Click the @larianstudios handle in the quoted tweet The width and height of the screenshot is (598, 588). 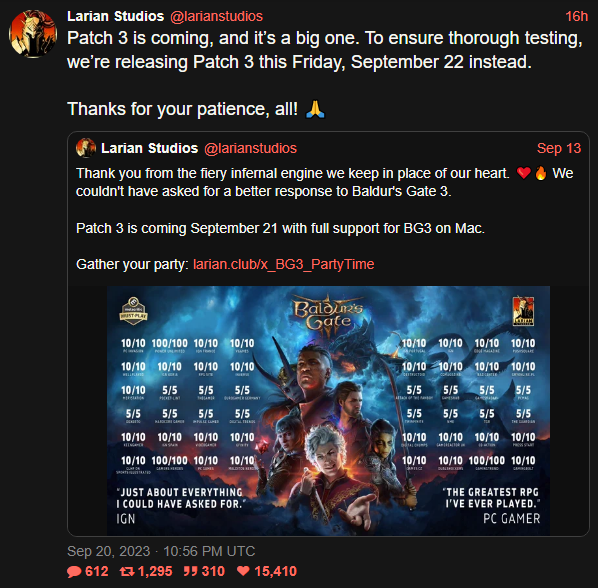pos(250,148)
